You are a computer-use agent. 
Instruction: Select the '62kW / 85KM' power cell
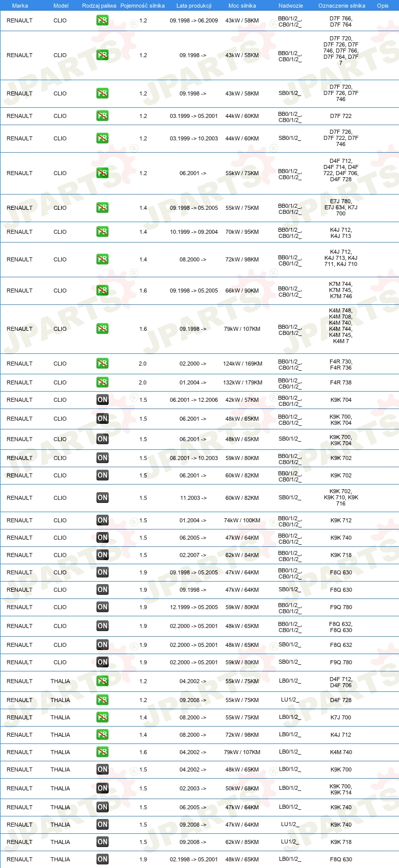point(242,842)
